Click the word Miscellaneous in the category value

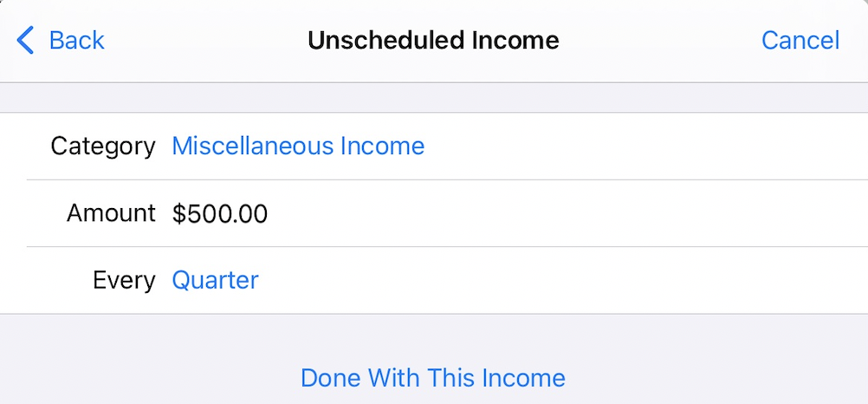click(252, 147)
